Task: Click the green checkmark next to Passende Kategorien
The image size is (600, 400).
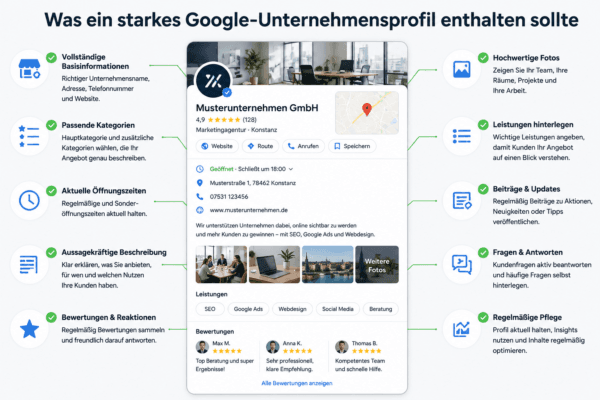Action: pyautogui.click(x=51, y=125)
